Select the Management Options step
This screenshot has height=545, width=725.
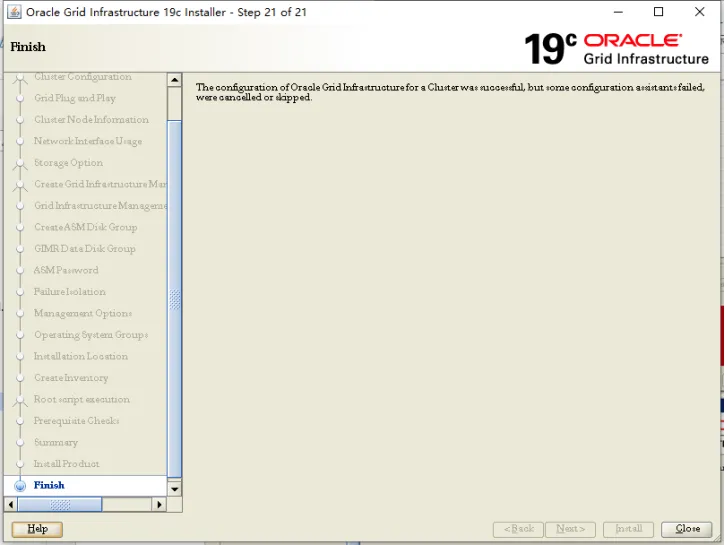(83, 313)
